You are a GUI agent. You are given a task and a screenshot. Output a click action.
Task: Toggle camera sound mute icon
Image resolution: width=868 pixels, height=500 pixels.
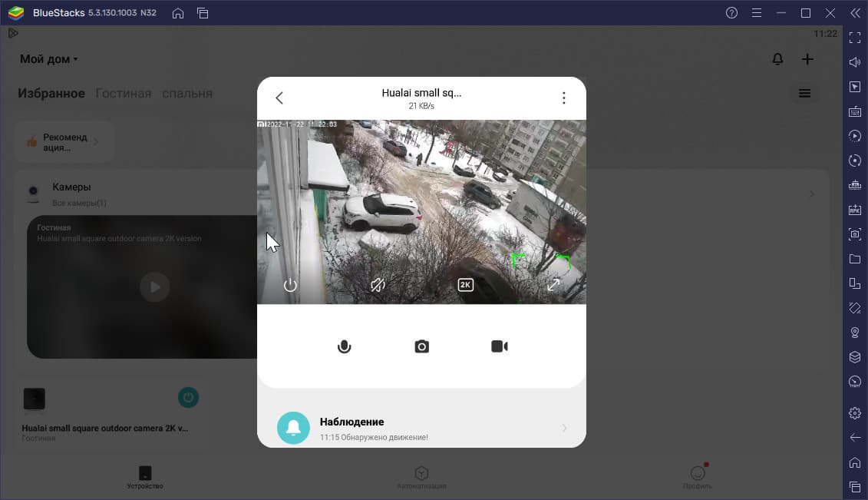click(378, 285)
